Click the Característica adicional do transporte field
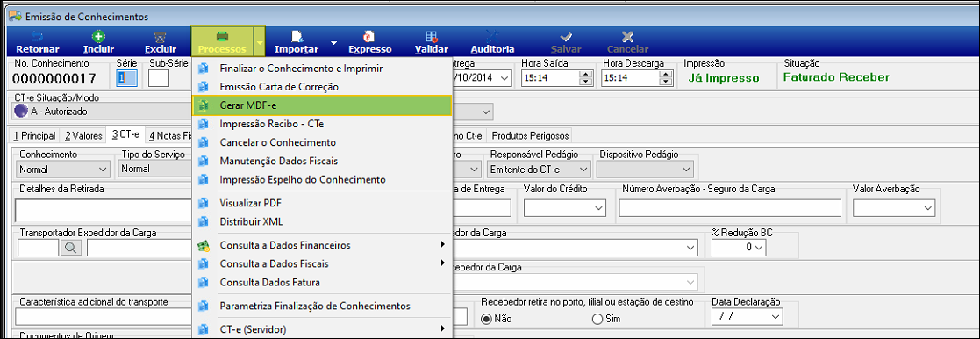The height and width of the screenshot is (339, 980). (x=104, y=317)
